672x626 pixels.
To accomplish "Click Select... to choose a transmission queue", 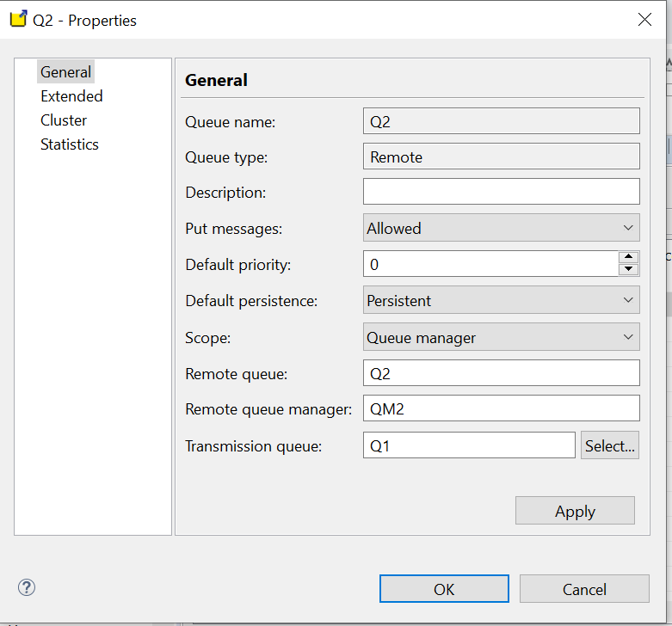I will pos(609,445).
